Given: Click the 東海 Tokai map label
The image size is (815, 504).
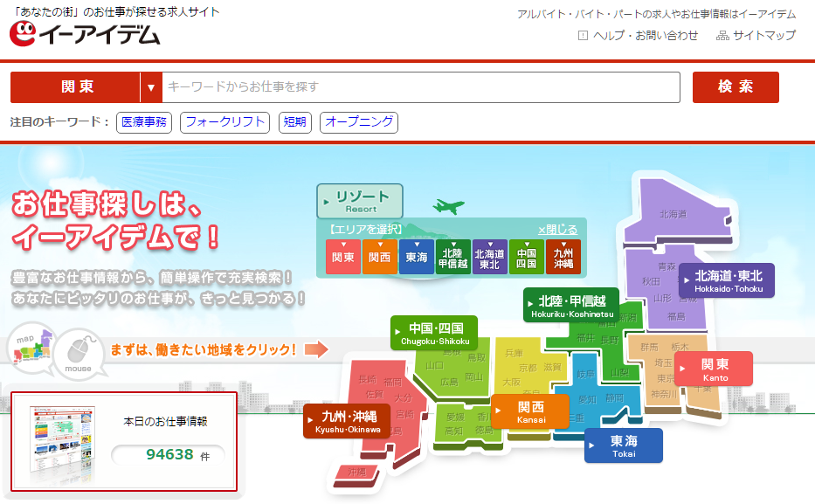Looking at the screenshot, I should tap(623, 445).
